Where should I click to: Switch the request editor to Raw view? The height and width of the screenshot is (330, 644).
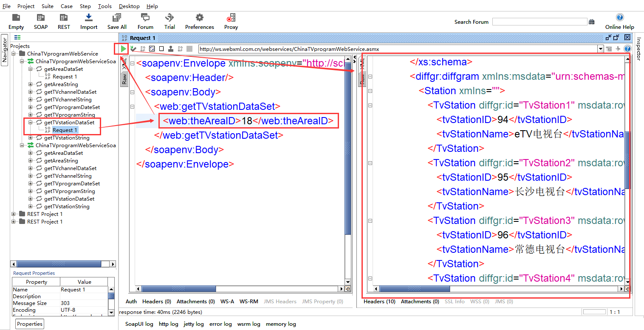tap(124, 79)
